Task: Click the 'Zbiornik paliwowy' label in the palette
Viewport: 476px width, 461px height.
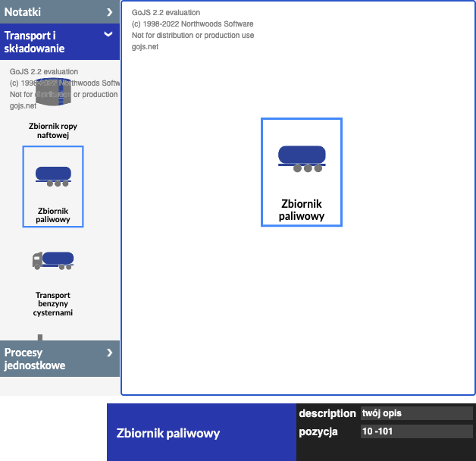Action: click(53, 215)
